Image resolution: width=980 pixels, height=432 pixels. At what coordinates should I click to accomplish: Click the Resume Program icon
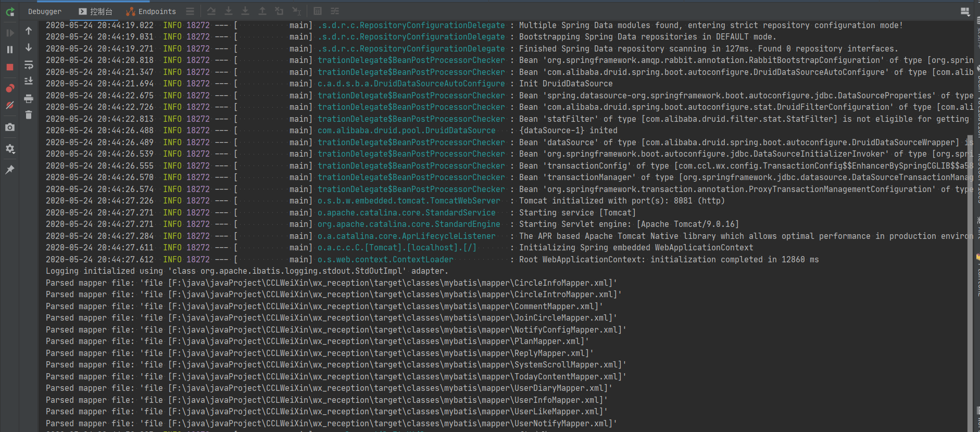[10, 33]
